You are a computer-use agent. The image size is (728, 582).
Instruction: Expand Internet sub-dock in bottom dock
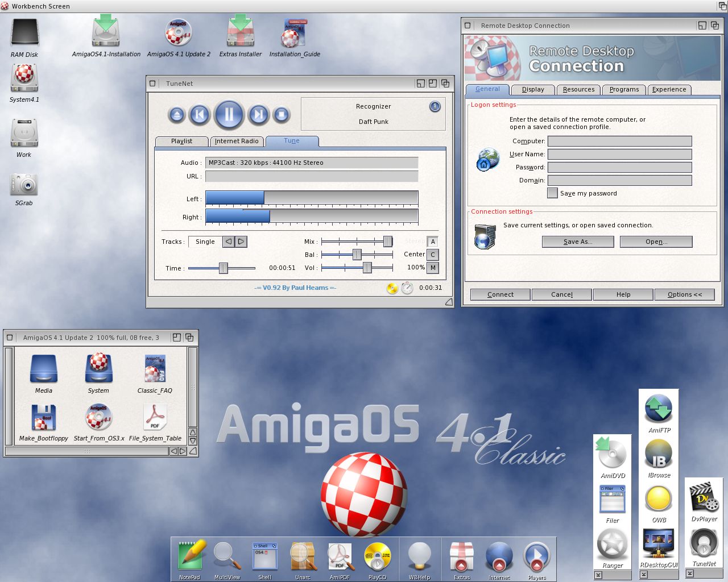[499, 556]
